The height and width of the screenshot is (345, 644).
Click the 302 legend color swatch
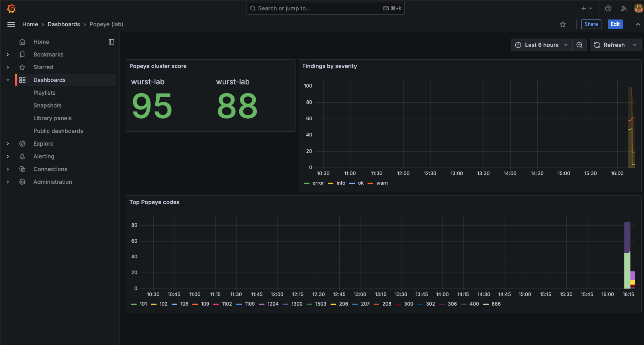[x=420, y=304]
